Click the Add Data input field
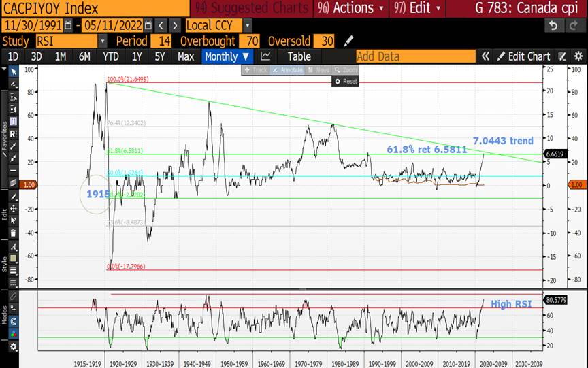Image resolution: width=588 pixels, height=368 pixels. tap(416, 56)
